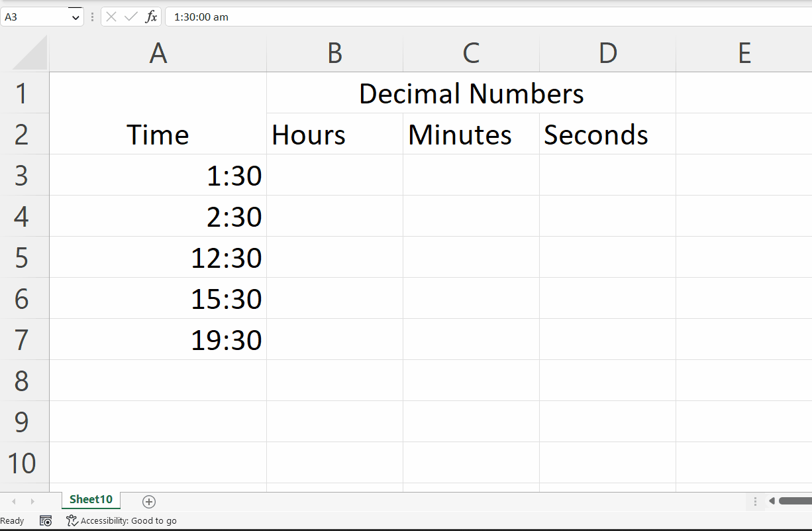Open sheet scrollbar overflow options with three dots
Screen dimensions: 812x531
click(756, 502)
